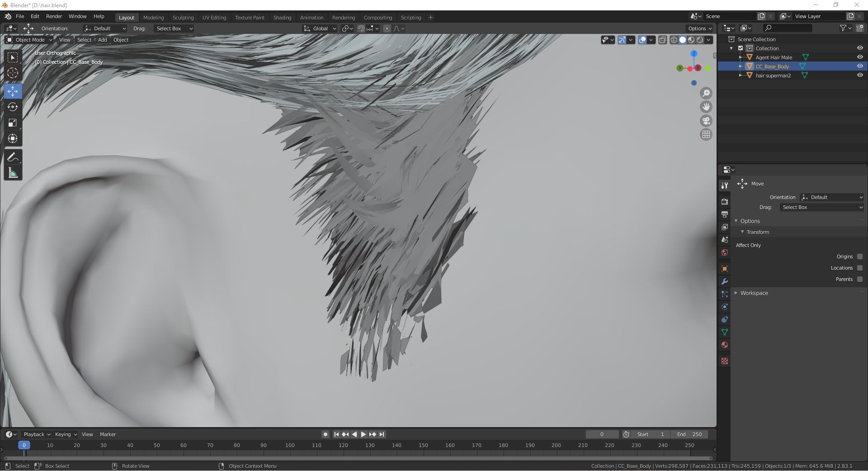Open the Output properties tab
Image resolution: width=868 pixels, height=471 pixels.
pos(725,214)
